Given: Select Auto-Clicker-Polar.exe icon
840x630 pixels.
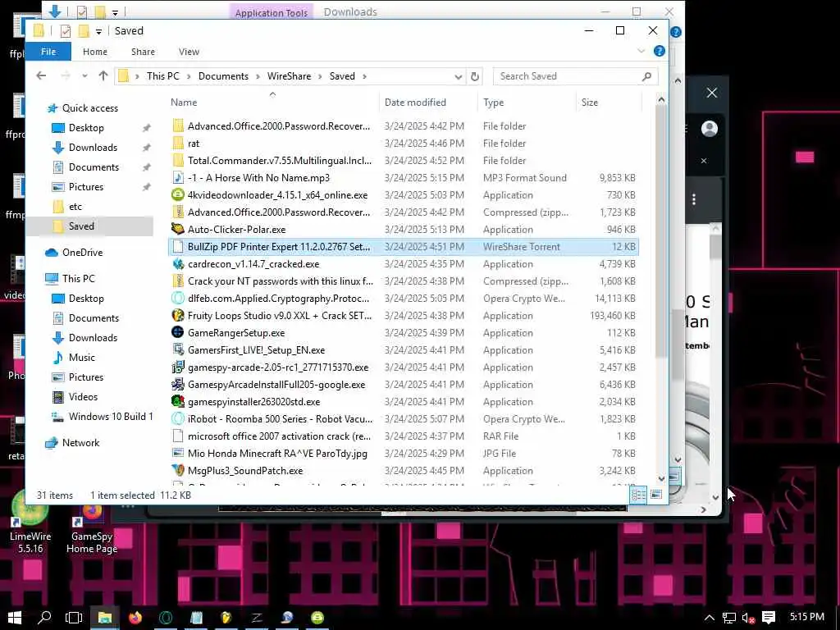Looking at the screenshot, I should [x=178, y=230].
